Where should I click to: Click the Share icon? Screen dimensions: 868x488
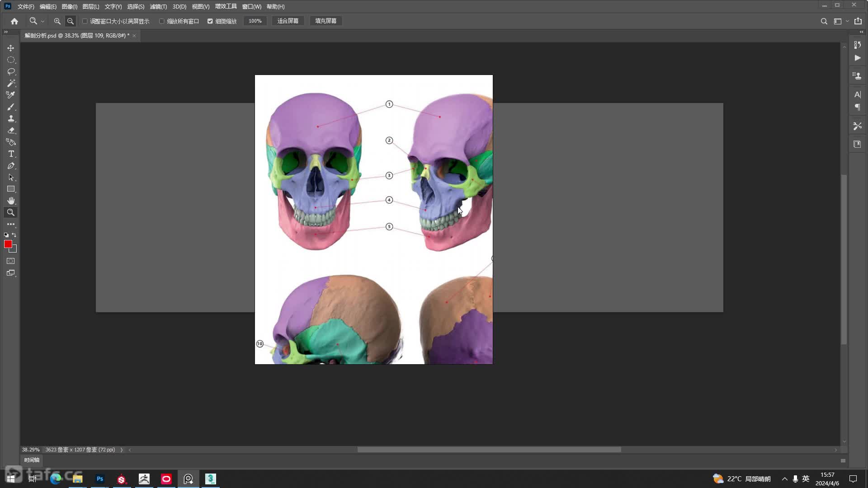(858, 21)
